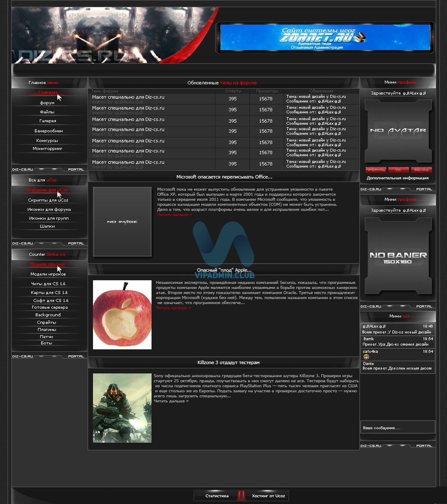This screenshot has width=447, height=504.
Task: Open the Microsoft опасается article title
Action: coord(224,177)
